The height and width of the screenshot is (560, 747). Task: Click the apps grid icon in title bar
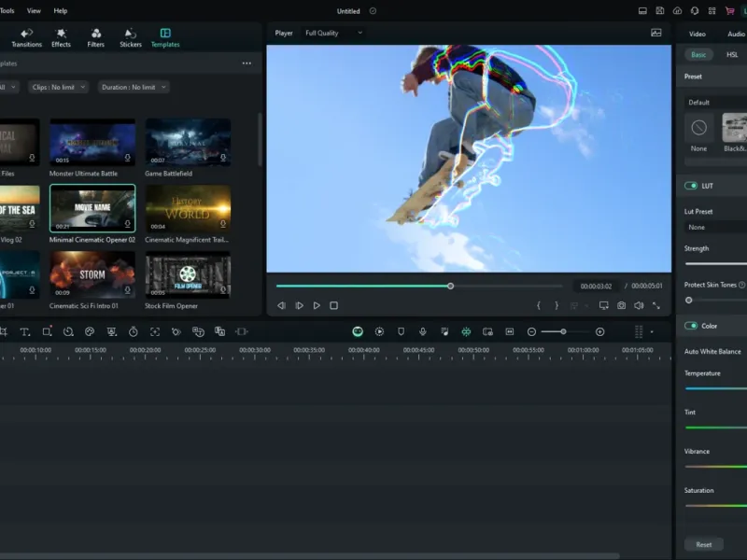[712, 10]
